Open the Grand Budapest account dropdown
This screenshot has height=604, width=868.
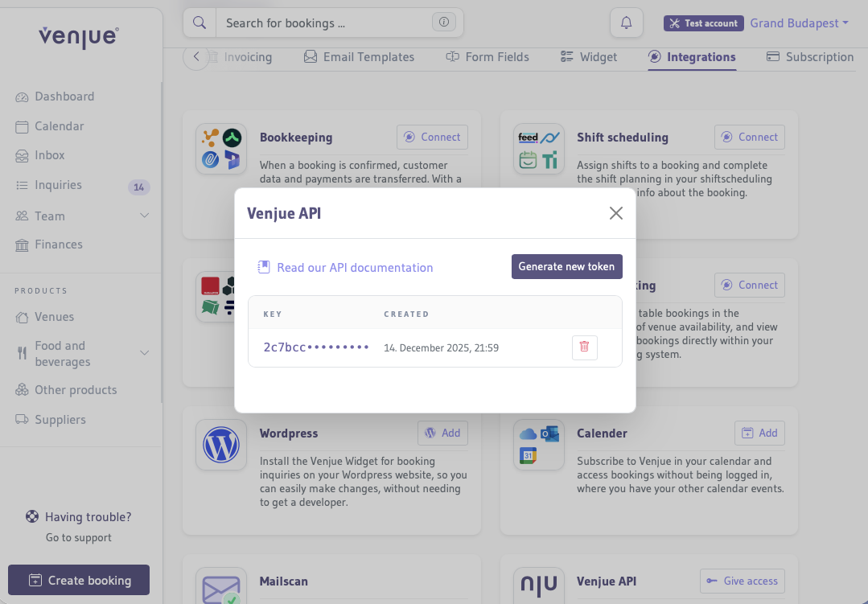click(x=799, y=23)
